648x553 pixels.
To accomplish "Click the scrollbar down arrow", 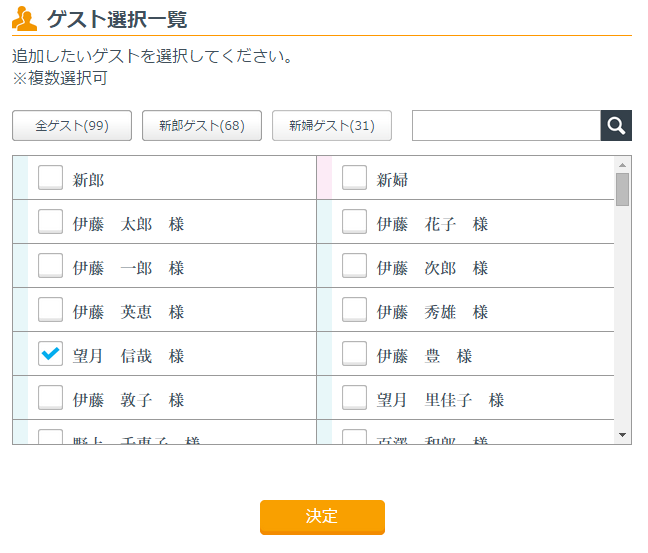I will [x=623, y=435].
